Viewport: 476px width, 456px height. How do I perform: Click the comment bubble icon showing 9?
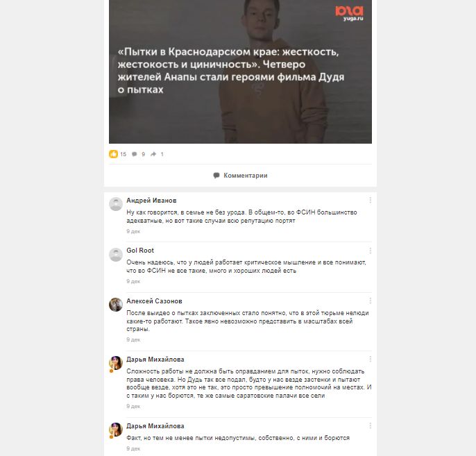[x=135, y=154]
